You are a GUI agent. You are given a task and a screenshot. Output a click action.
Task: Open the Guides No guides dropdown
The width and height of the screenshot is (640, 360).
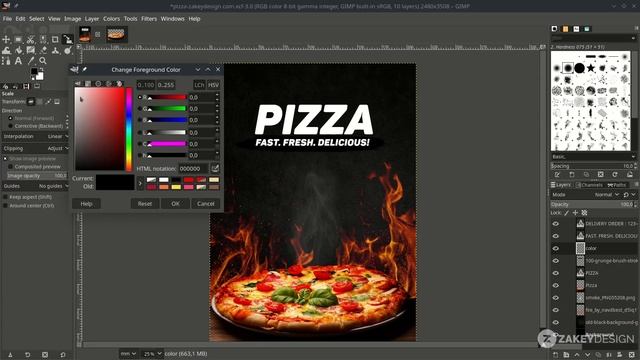(x=36, y=186)
